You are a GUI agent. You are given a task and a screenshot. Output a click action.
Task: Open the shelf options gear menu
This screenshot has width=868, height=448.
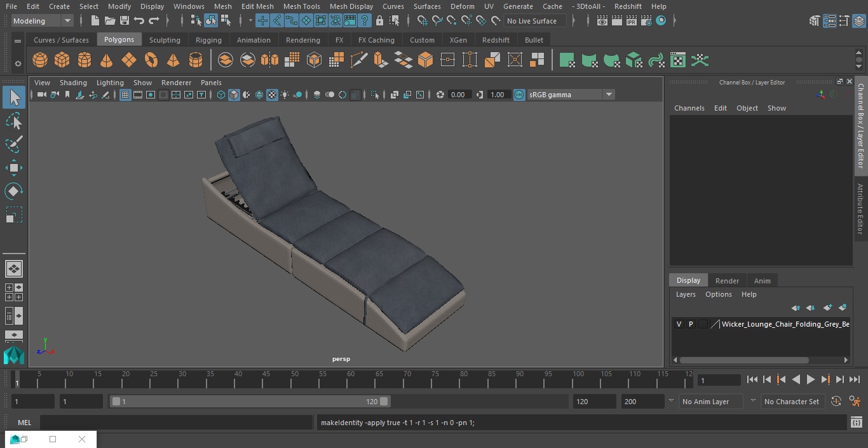18,64
